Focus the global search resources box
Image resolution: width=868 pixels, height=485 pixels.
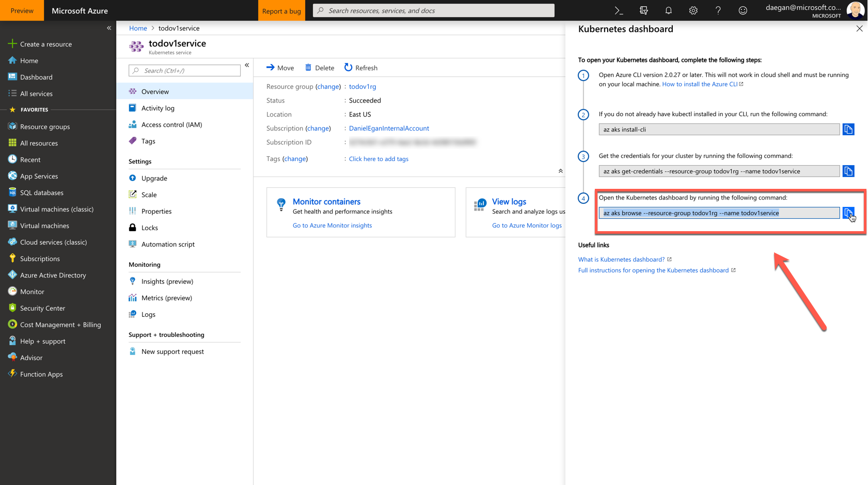point(434,10)
